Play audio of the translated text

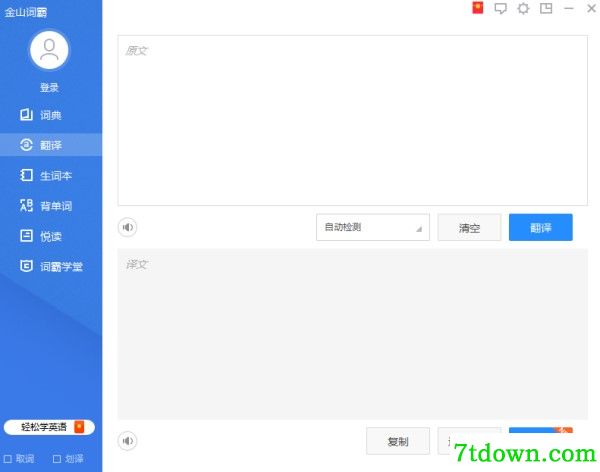(x=127, y=441)
